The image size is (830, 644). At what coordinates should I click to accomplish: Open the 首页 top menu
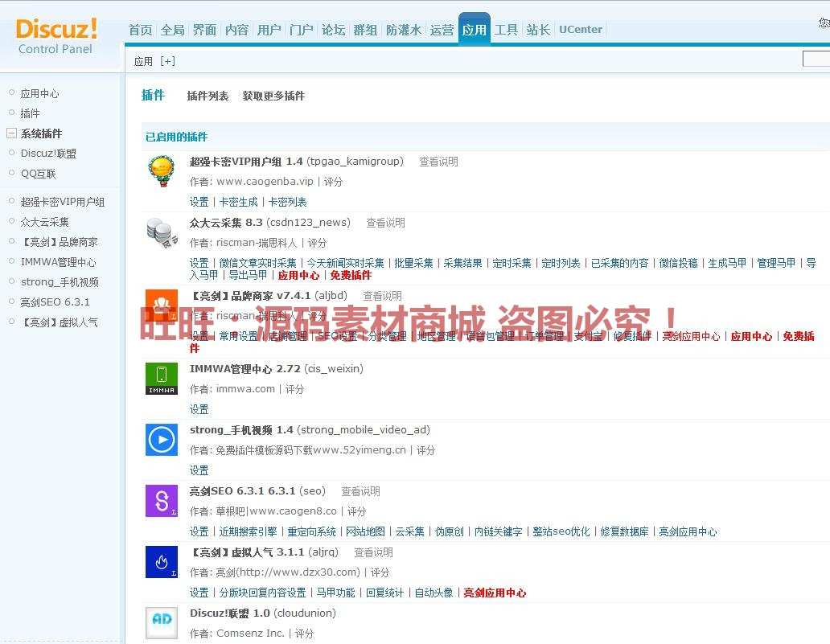click(140, 30)
